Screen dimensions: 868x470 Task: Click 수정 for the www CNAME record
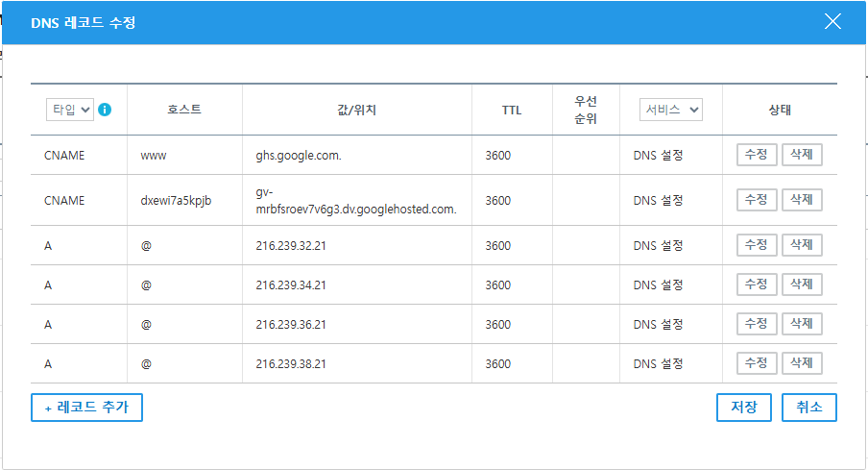point(757,155)
